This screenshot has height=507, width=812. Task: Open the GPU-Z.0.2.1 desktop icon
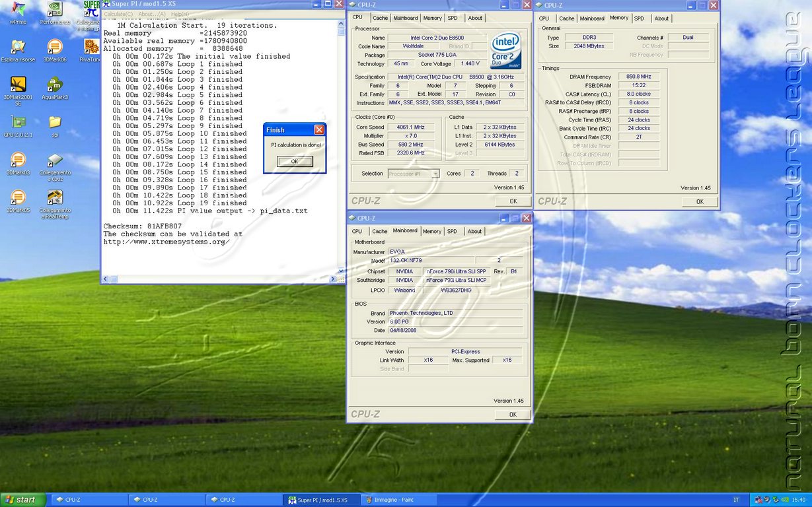18,127
